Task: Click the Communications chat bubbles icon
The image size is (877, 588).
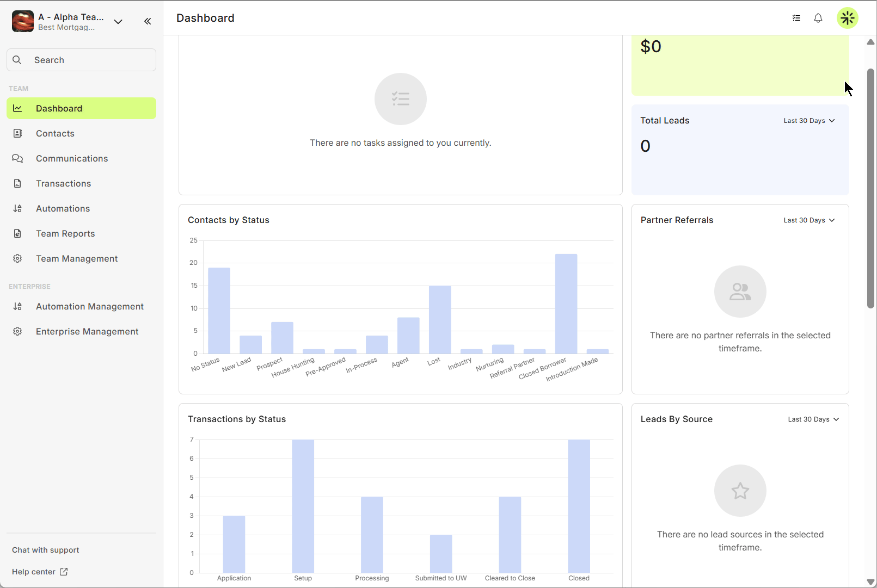Action: pyautogui.click(x=17, y=158)
